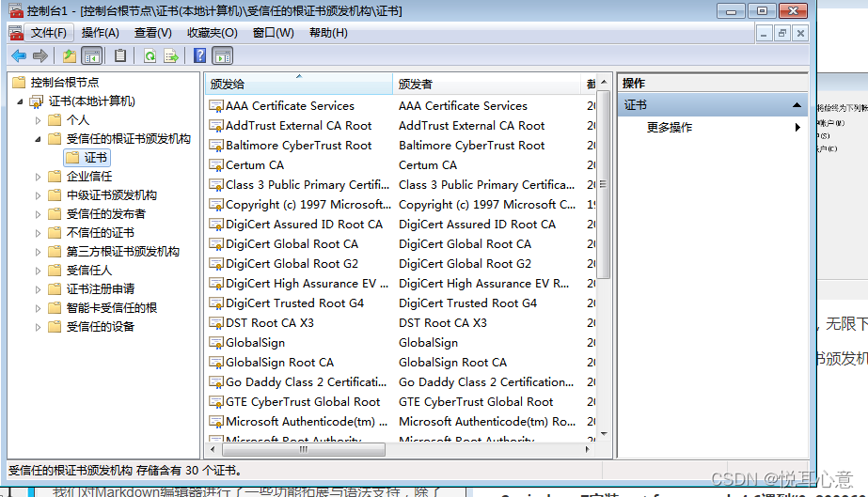Screen dimensions: 868x497
Task: Click the DST Root CA X3 certificate icon
Action: (216, 323)
